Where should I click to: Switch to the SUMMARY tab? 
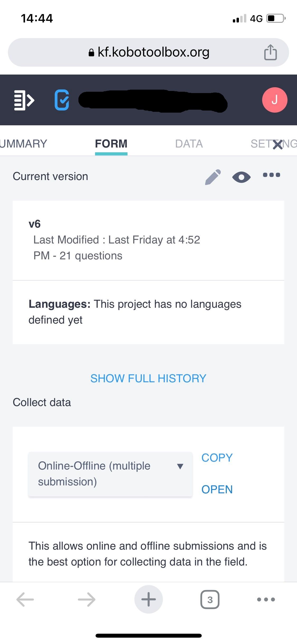[x=24, y=144]
